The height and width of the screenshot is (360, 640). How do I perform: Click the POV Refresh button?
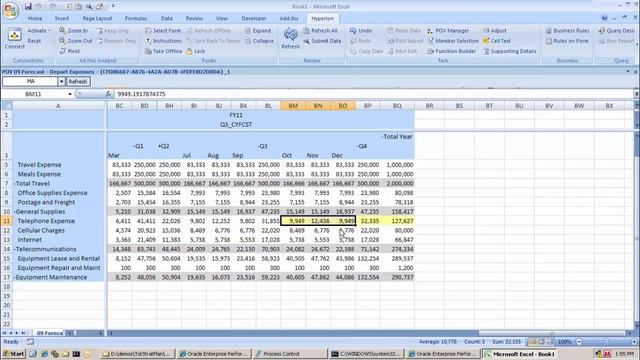coord(78,82)
